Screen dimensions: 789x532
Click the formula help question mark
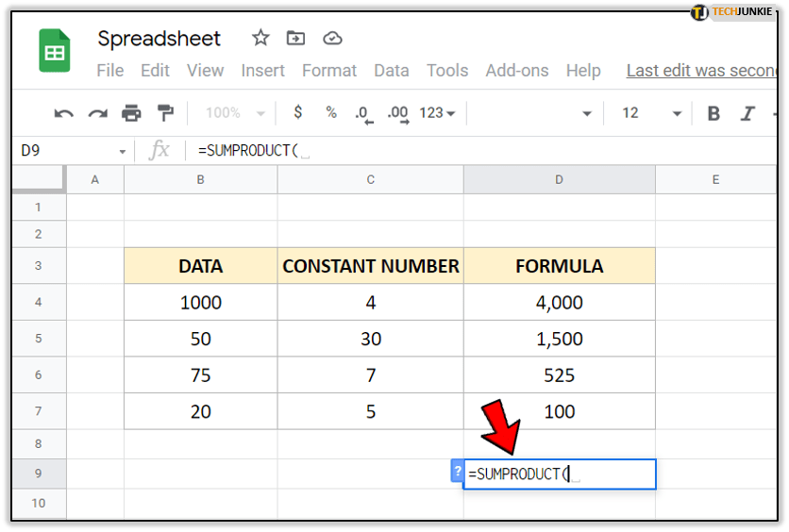(457, 471)
